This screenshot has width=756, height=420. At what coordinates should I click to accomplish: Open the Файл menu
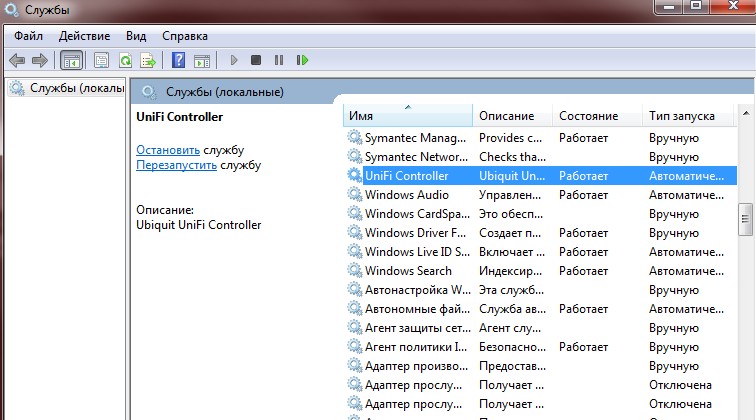tap(29, 35)
